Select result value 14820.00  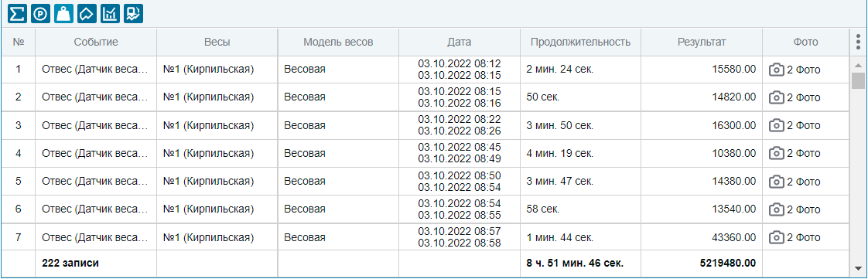tap(734, 97)
